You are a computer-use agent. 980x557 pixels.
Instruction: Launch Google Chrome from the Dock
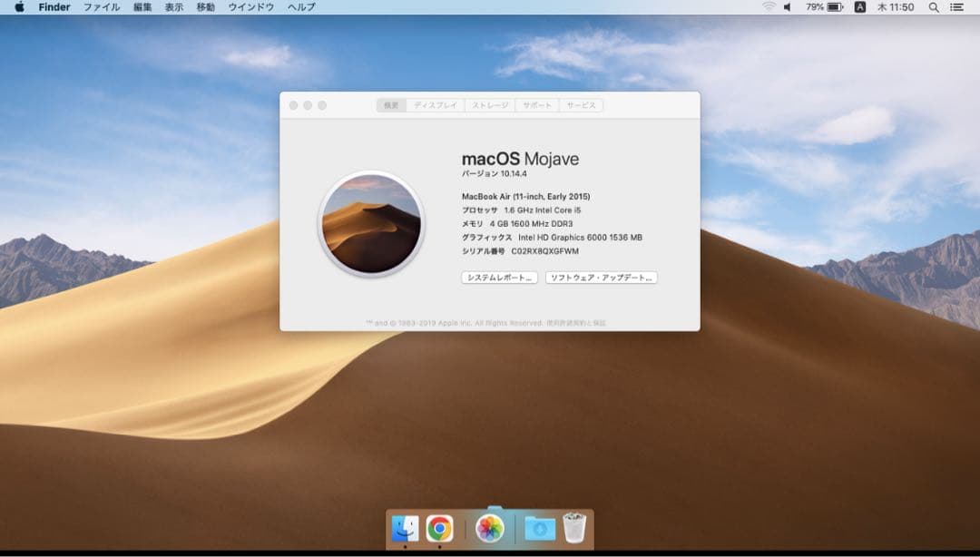click(439, 529)
